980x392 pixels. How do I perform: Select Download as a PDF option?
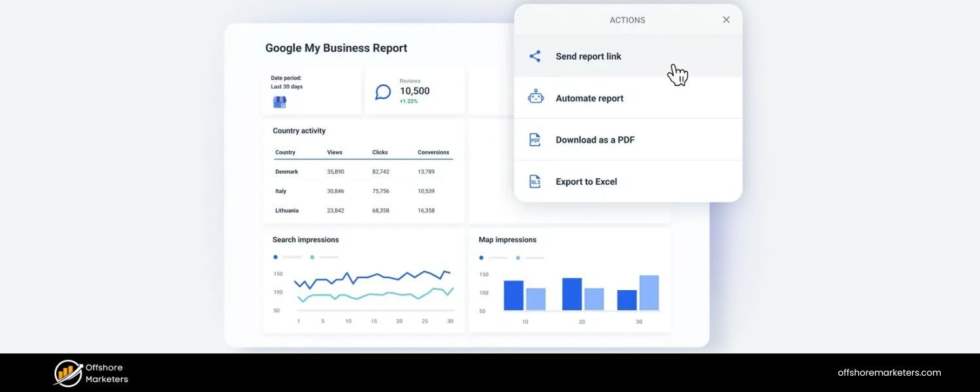595,140
